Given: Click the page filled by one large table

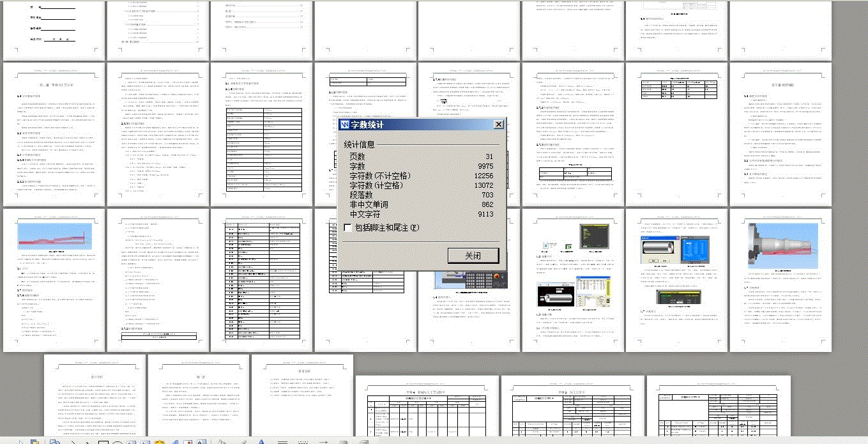Looking at the screenshot, I should tap(261, 280).
